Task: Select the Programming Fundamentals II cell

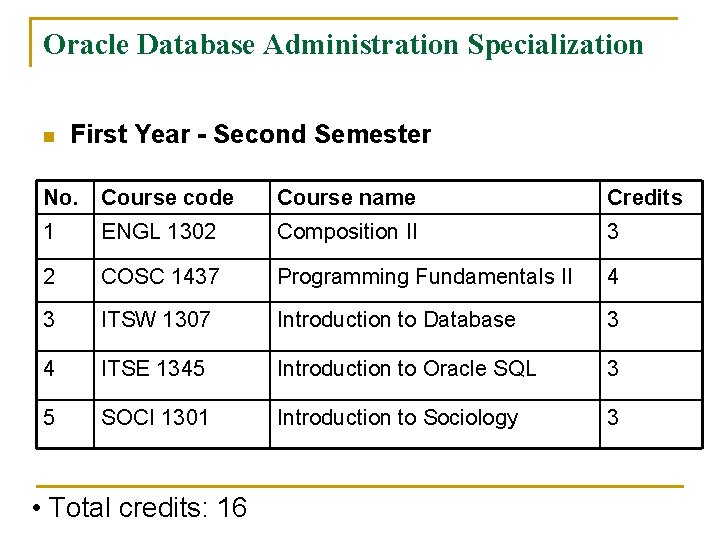Action: click(x=424, y=276)
